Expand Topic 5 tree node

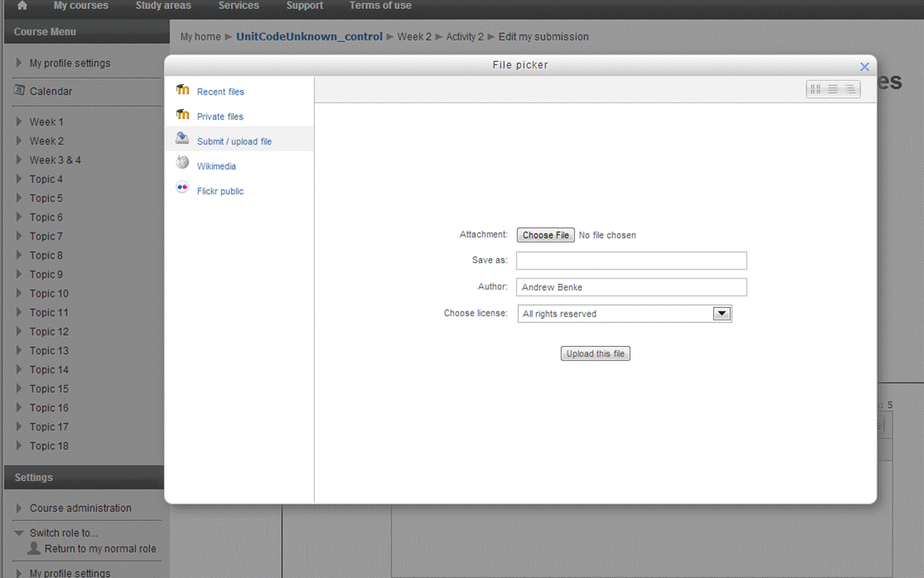[x=19, y=198]
